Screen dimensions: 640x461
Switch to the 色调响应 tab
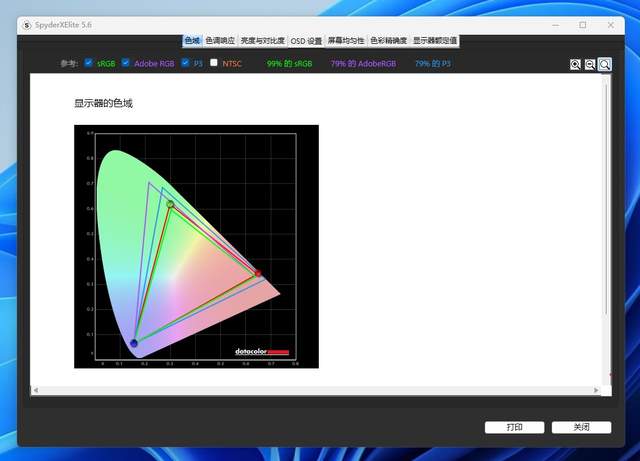(220, 41)
